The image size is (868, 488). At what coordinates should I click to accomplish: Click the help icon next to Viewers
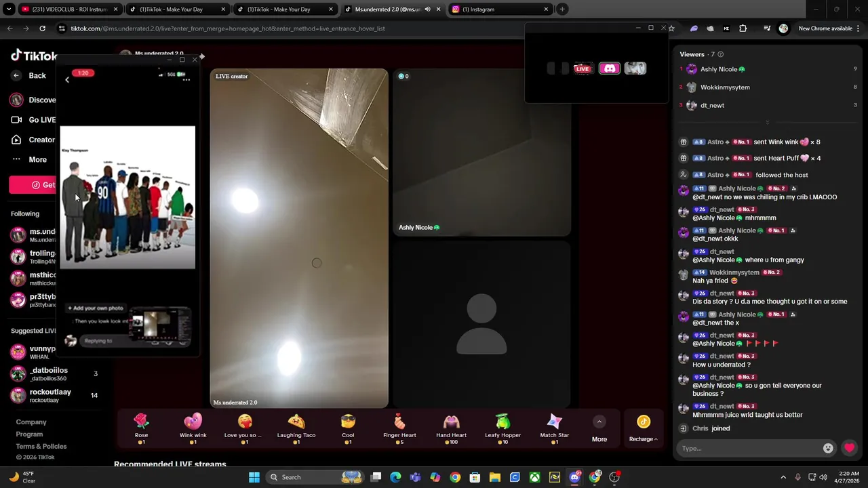[720, 54]
